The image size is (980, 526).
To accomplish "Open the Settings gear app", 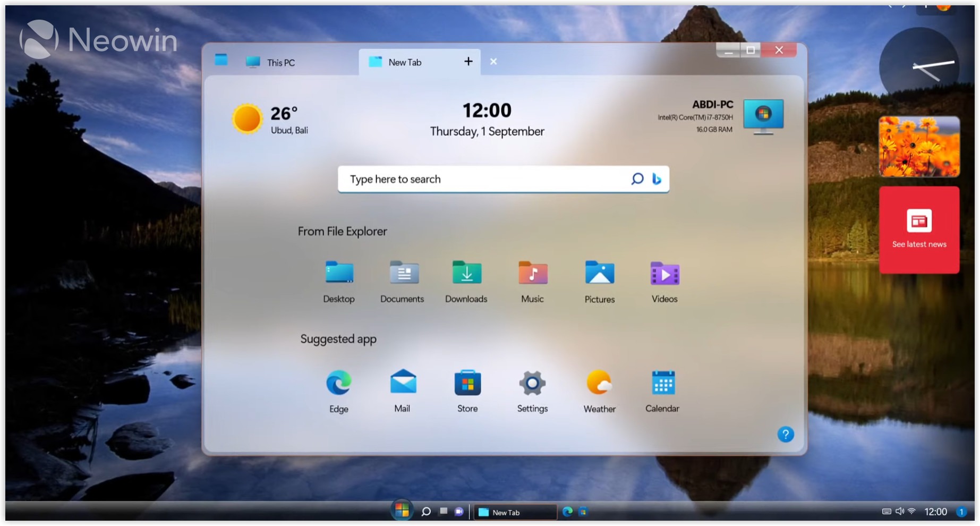I will [532, 383].
